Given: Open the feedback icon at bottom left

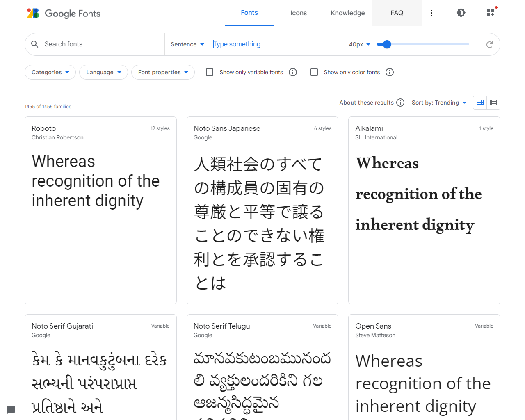Looking at the screenshot, I should click(11, 410).
